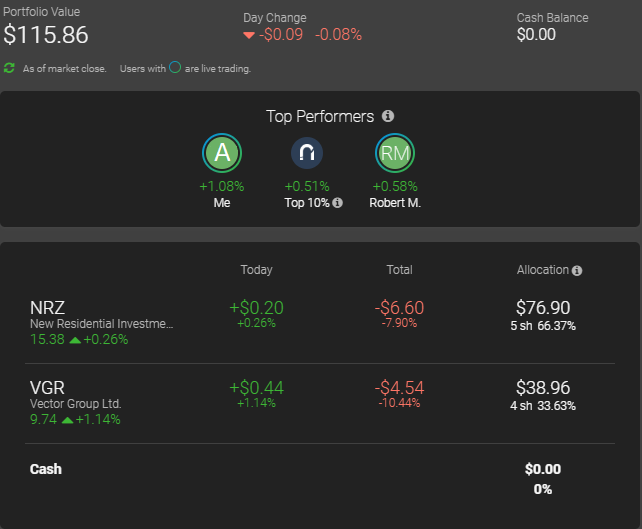This screenshot has width=642, height=529.
Task: Click the Allocation info icon
Action: click(577, 270)
